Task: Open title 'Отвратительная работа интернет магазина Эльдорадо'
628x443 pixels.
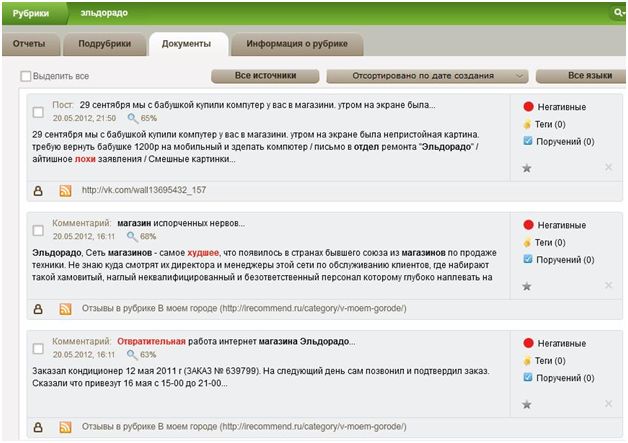Action: pyautogui.click(x=236, y=341)
